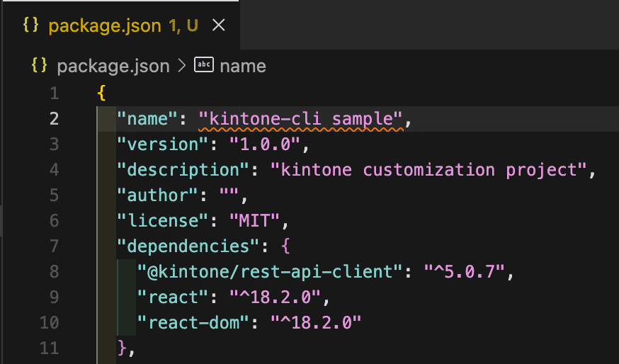
Task: Click line number 10 in gutter
Action: [x=50, y=322]
